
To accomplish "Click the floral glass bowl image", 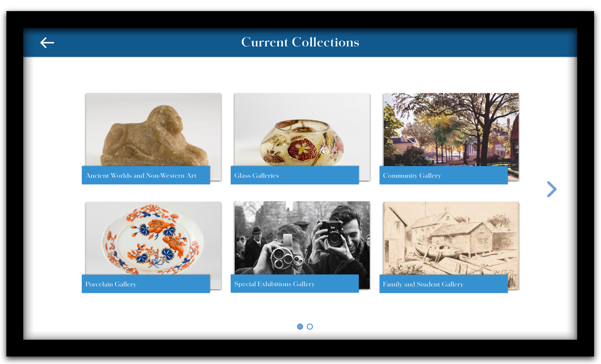I will tap(302, 129).
